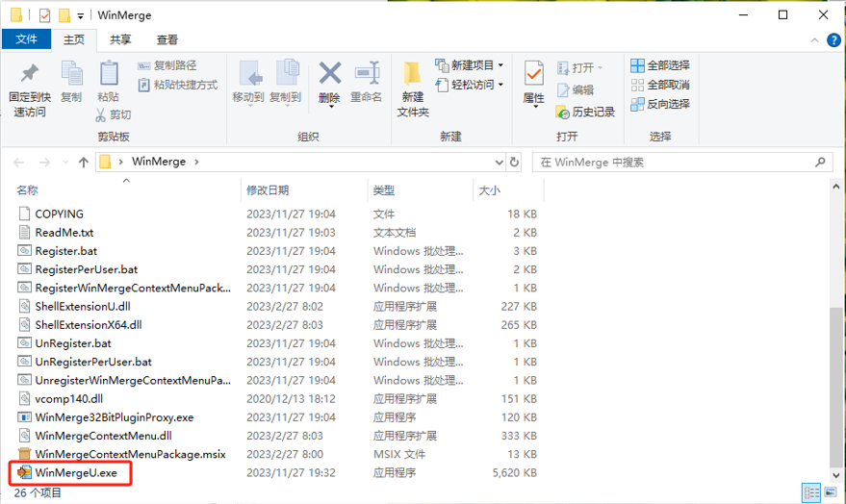The width and height of the screenshot is (846, 504).
Task: Click the Forward navigation arrow
Action: [x=44, y=163]
